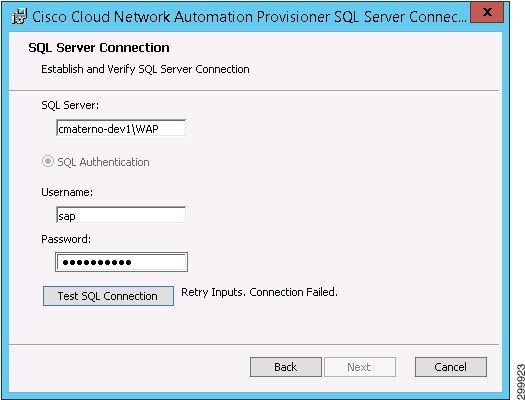525x400 pixels.
Task: Click 'Establish and Verify SQL Server Connection' text
Action: tap(145, 69)
